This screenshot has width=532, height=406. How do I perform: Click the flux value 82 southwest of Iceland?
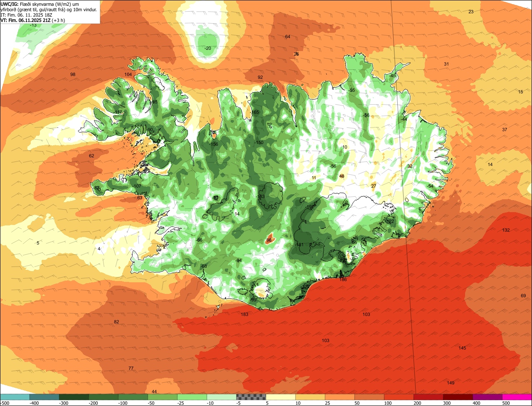[116, 322]
